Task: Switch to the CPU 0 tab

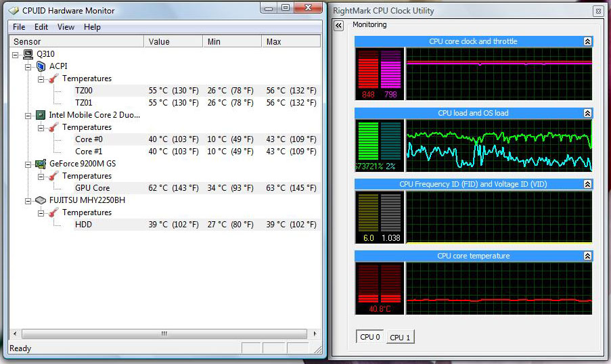Action: [x=369, y=337]
